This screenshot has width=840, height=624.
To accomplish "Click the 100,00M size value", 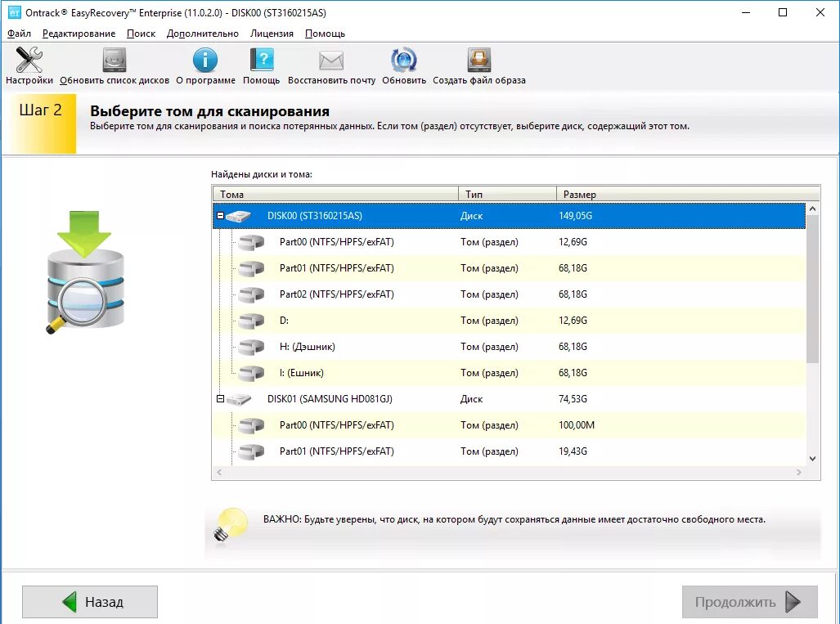I will coord(577,425).
